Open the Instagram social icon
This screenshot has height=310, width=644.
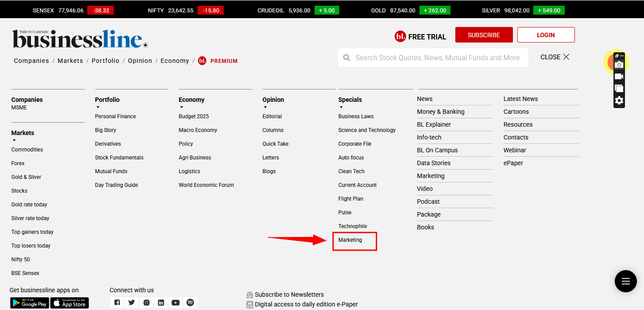[x=146, y=302]
